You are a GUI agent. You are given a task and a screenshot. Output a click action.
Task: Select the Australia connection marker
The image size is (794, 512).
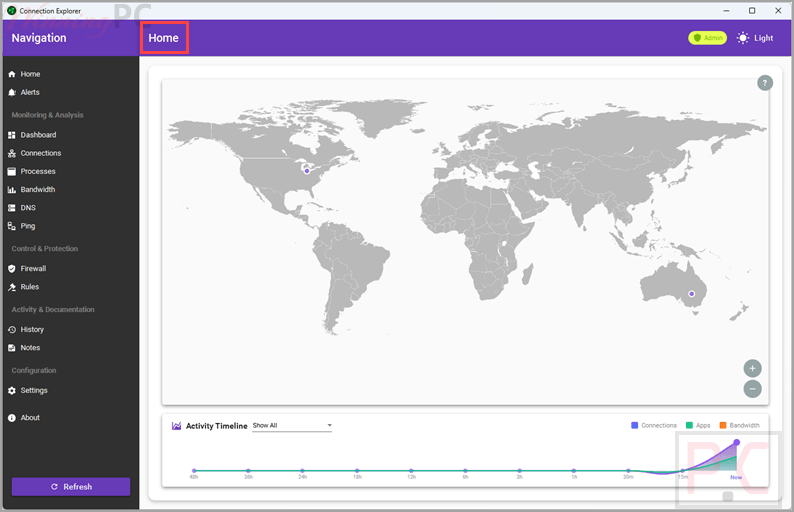point(692,294)
